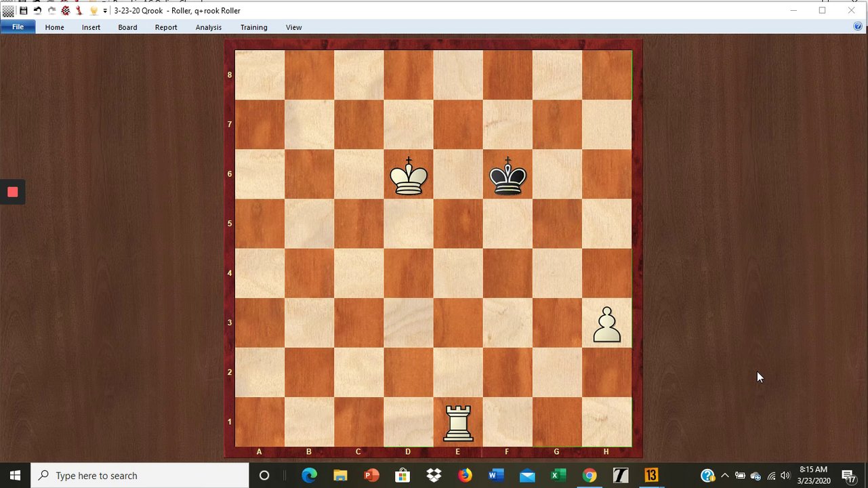Screen dimensions: 868x488
Task: Click the taskbar search box
Action: coord(140,476)
